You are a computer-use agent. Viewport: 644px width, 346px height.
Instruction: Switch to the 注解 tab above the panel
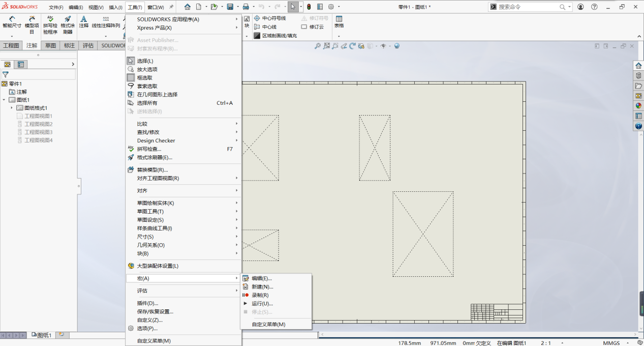click(x=31, y=45)
